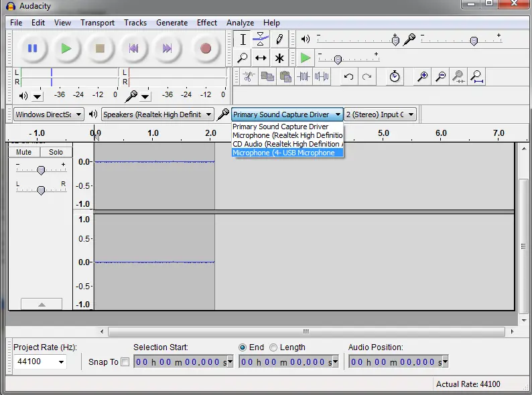532x395 pixels.
Task: Open the Speakers output device dropdown
Action: (157, 114)
